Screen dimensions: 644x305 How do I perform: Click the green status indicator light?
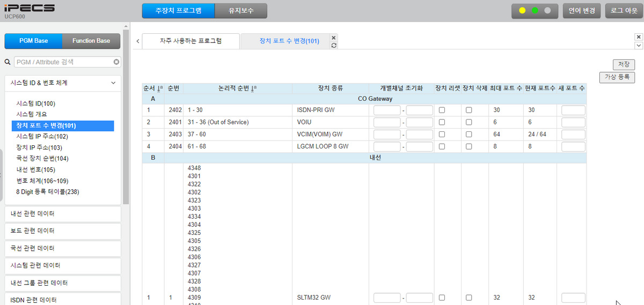(x=535, y=11)
